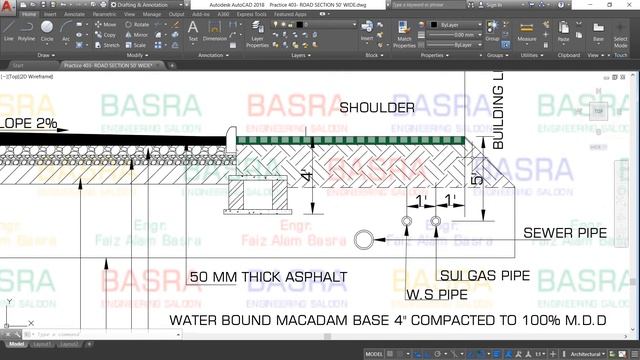The width and height of the screenshot is (640, 360).
Task: Switch to the Express Tools tab
Action: point(251,14)
